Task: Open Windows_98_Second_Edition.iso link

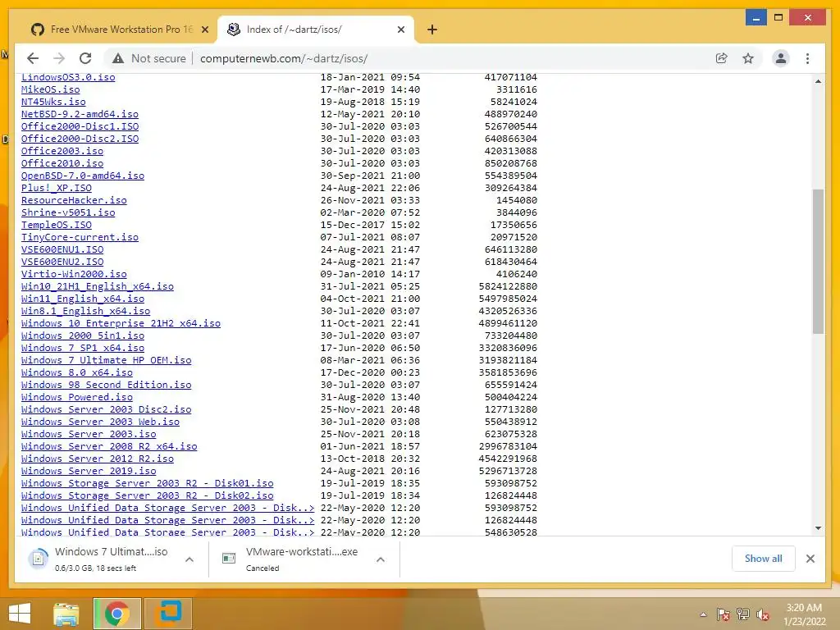Action: tap(106, 386)
